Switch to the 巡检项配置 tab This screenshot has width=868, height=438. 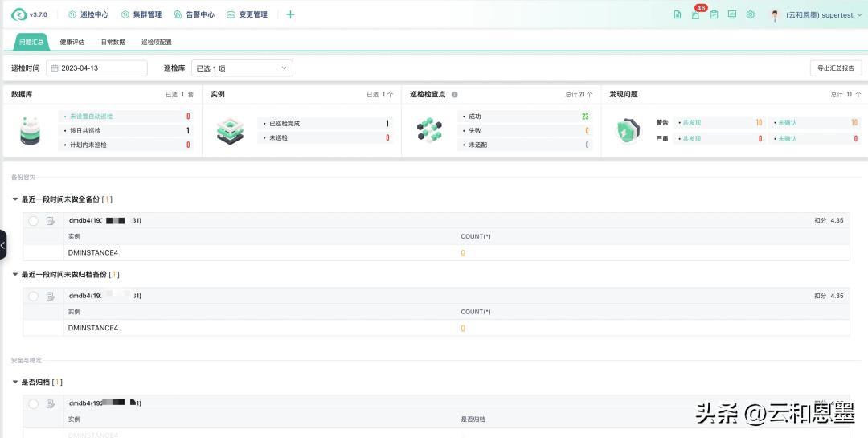(x=157, y=42)
